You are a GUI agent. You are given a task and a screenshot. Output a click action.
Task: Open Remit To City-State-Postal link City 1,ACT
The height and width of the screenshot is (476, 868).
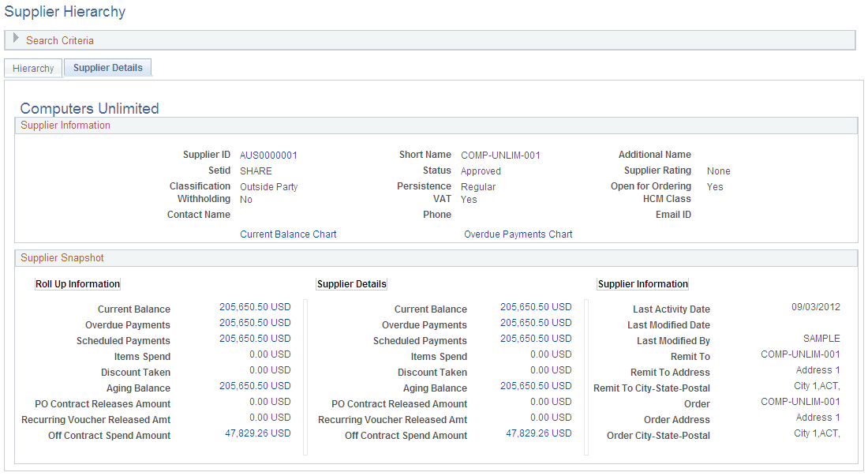tap(815, 387)
